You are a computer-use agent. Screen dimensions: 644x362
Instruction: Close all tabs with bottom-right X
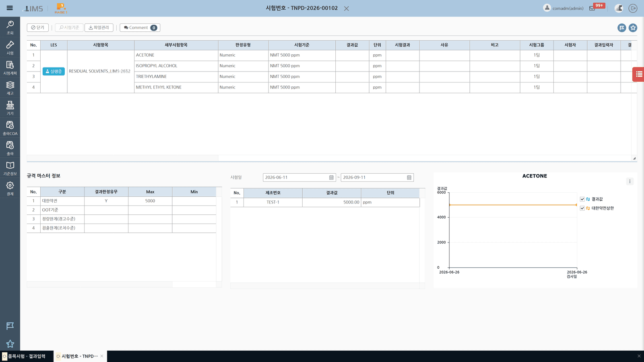tap(639, 356)
